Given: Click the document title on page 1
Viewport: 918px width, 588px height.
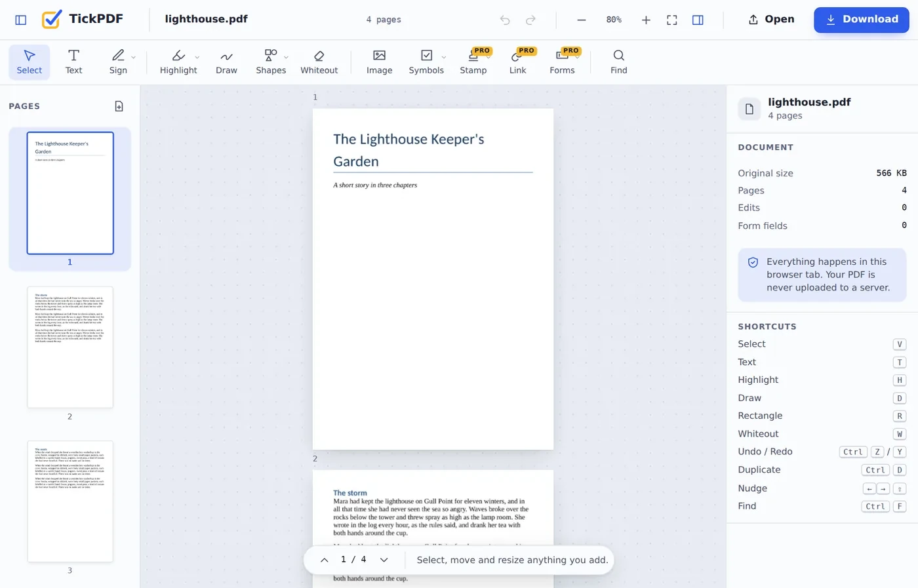Looking at the screenshot, I should pos(409,150).
